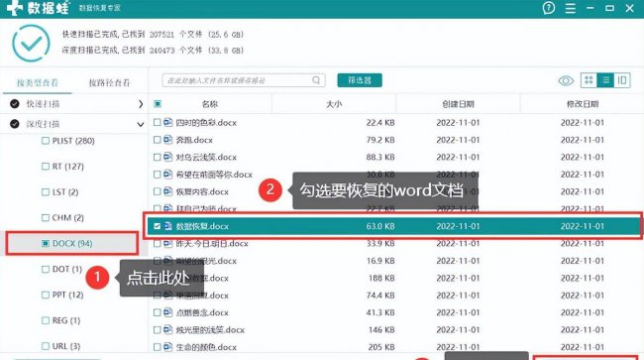Image resolution: width=644 pixels, height=360 pixels.
Task: Click the Word icon of 恢复内容.docx
Action: click(167, 191)
